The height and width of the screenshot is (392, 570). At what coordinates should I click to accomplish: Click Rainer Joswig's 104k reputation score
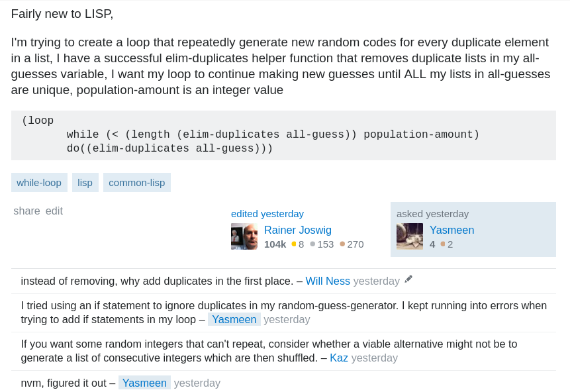(x=275, y=244)
